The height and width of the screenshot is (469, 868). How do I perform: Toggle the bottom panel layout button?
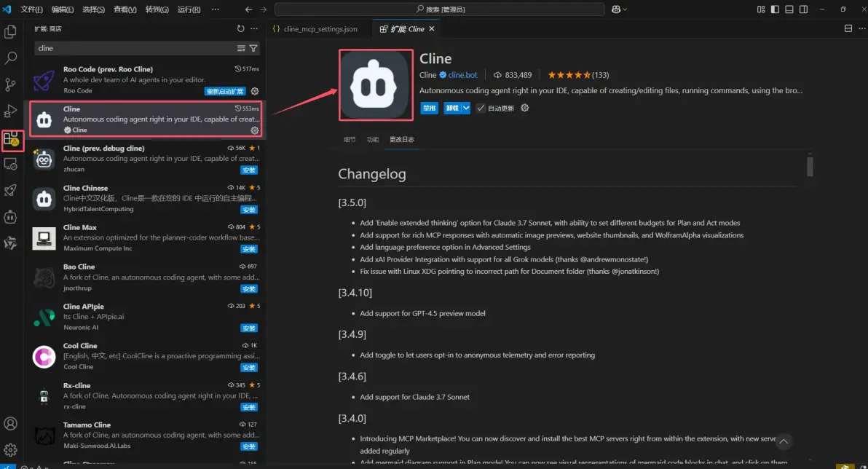[x=789, y=9]
